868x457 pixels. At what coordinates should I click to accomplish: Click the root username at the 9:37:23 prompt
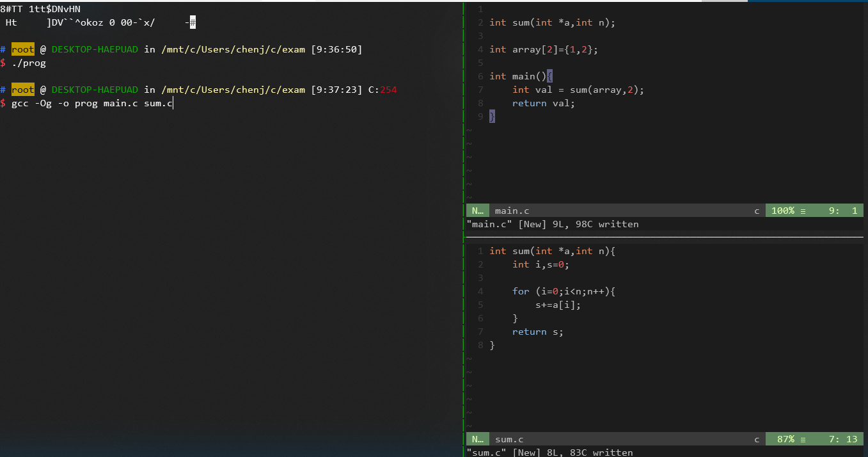click(22, 90)
